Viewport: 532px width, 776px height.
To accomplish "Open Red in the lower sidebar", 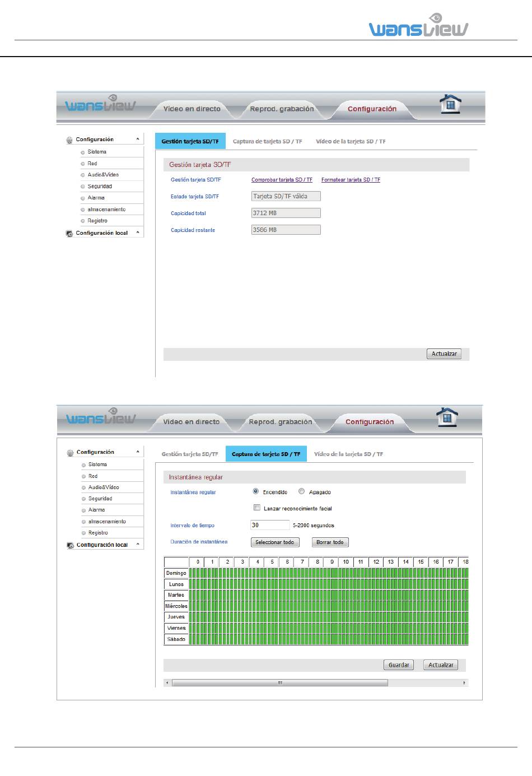I will coord(93,476).
